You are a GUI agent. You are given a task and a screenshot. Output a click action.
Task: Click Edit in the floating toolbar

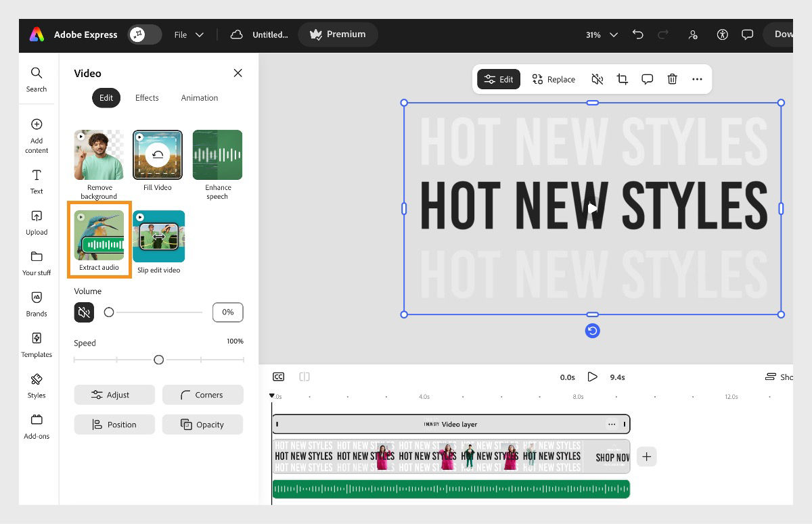coord(499,79)
